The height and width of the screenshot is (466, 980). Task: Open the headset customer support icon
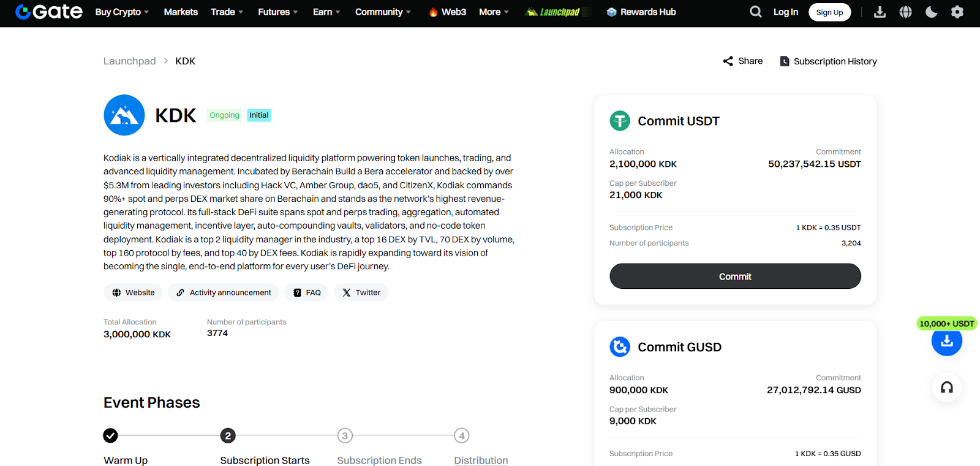point(947,388)
